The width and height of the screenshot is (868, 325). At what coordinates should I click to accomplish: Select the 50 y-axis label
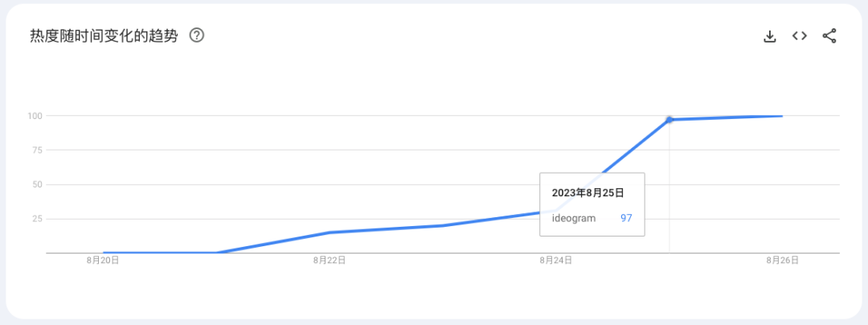[x=36, y=184]
